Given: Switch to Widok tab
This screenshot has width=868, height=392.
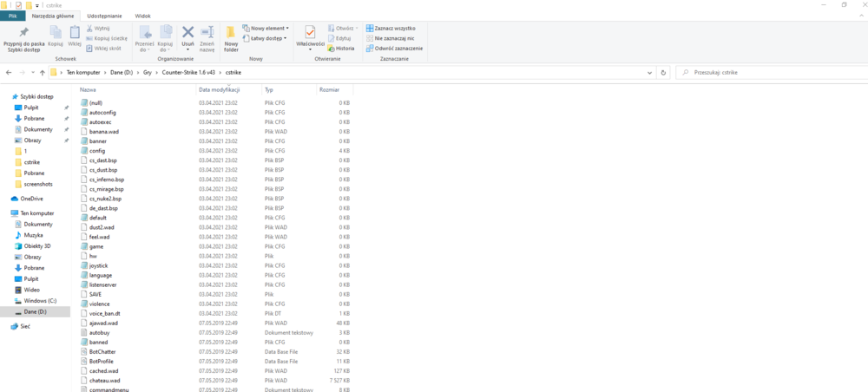Looking at the screenshot, I should click(143, 16).
